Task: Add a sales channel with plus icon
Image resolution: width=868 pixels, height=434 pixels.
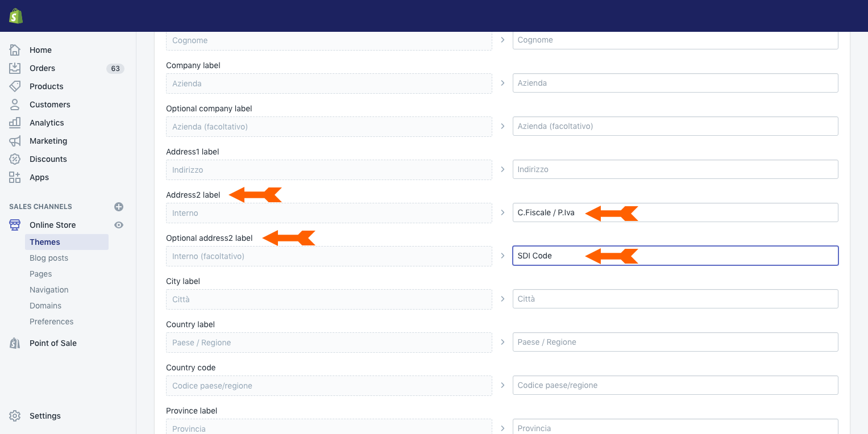Action: click(119, 207)
